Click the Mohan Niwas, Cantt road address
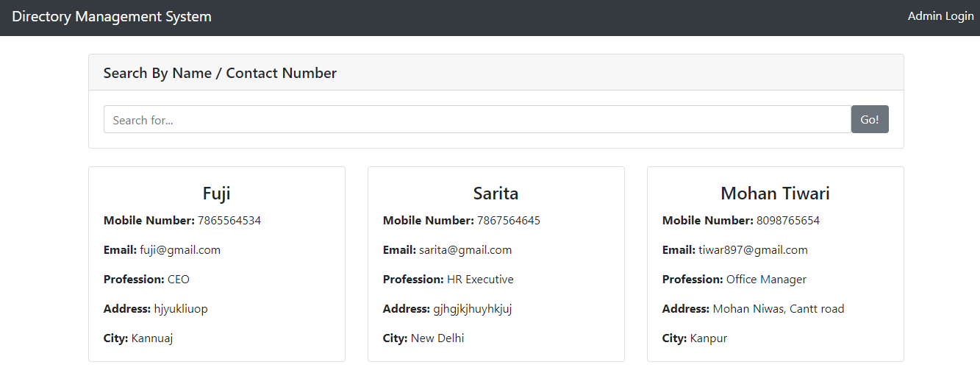The image size is (980, 373). pyautogui.click(x=779, y=309)
